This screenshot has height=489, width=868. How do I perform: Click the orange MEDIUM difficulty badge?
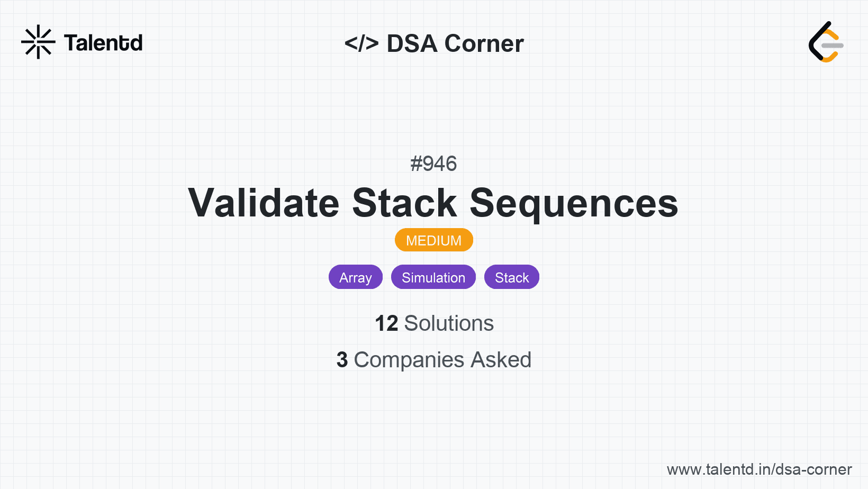click(x=433, y=240)
